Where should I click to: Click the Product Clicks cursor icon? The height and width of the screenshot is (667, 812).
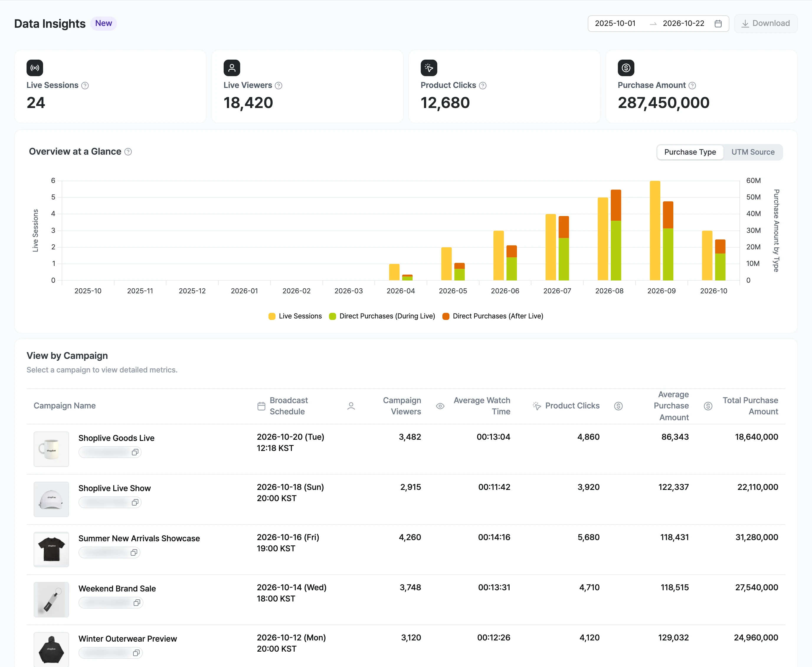pos(429,68)
